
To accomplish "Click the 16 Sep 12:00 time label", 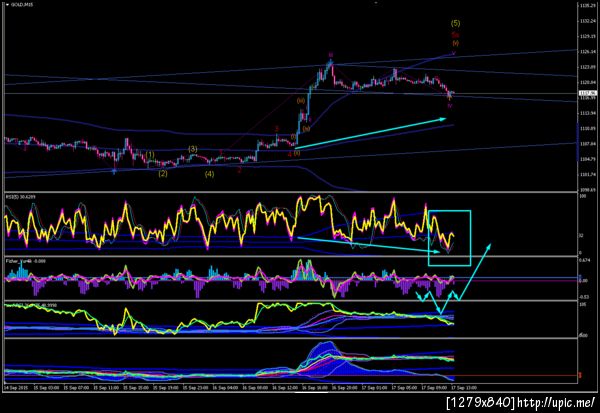I will [x=285, y=387].
